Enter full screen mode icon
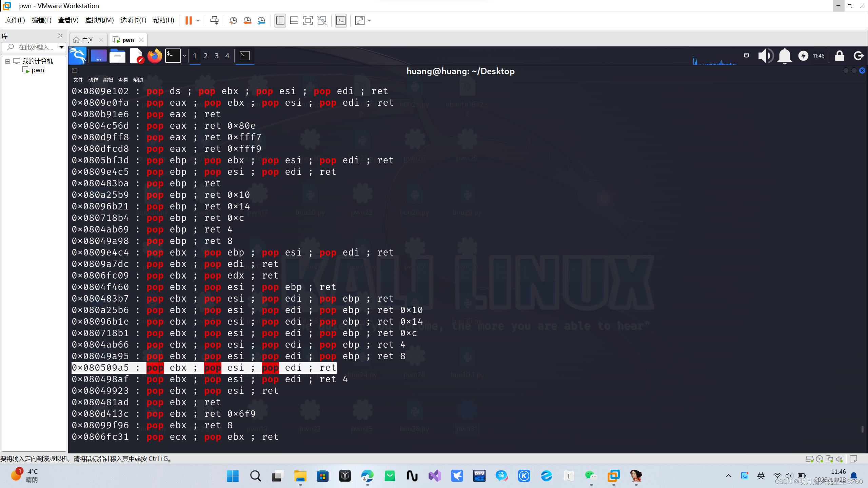The image size is (868, 488). pos(308,21)
